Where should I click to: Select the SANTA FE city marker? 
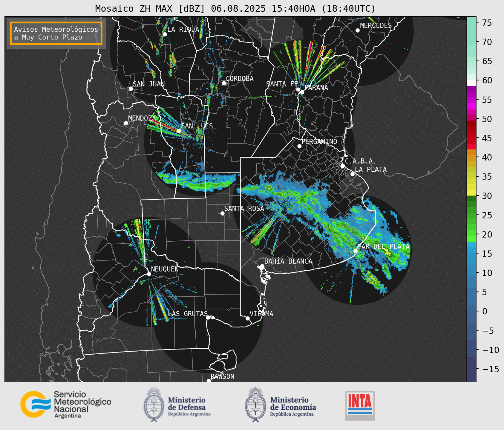click(298, 89)
